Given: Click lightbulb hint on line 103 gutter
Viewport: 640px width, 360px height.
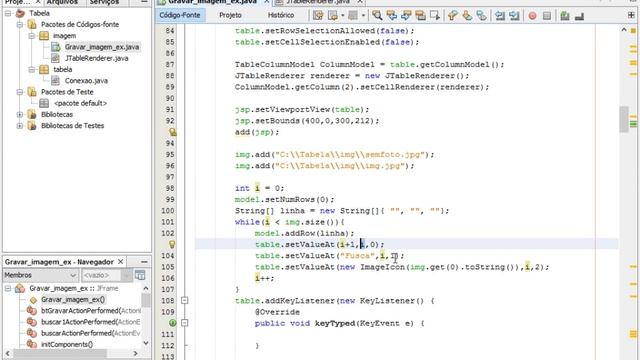Looking at the screenshot, I should pos(172,244).
